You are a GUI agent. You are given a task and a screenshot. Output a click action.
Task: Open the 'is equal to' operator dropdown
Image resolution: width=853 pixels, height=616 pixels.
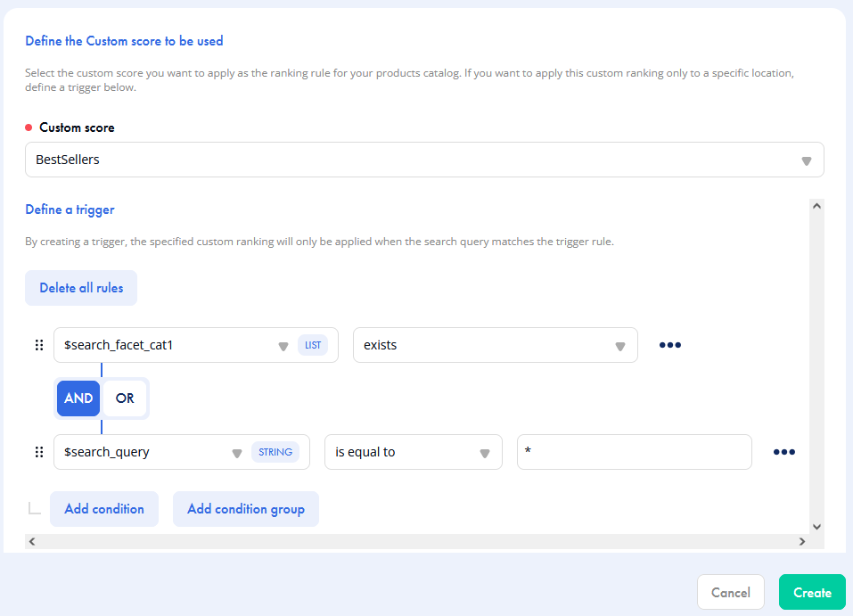pos(414,452)
